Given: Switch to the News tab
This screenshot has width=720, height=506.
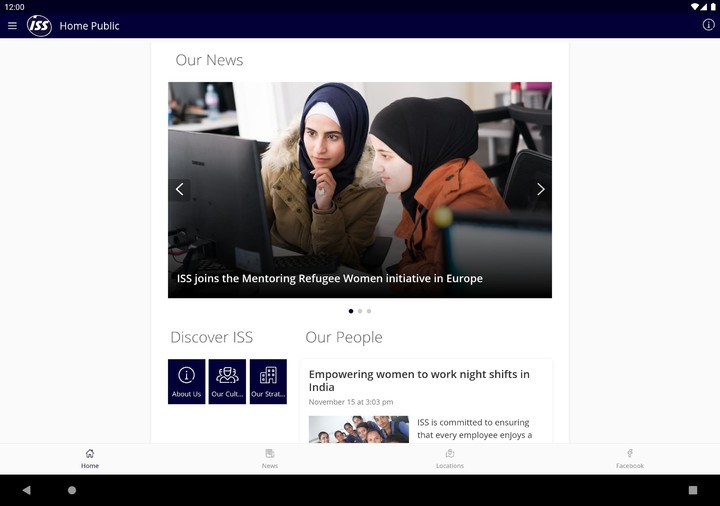Looking at the screenshot, I should [270, 458].
